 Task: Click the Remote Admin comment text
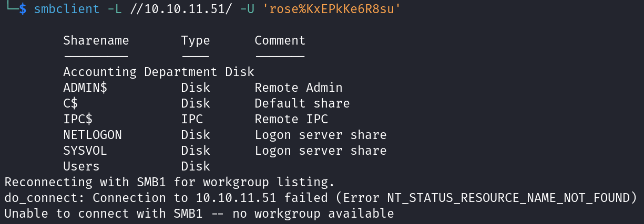[x=299, y=88]
